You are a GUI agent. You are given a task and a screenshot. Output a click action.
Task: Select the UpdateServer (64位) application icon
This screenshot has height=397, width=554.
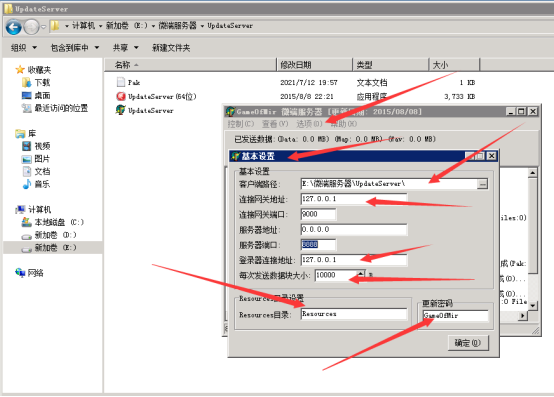(121, 96)
